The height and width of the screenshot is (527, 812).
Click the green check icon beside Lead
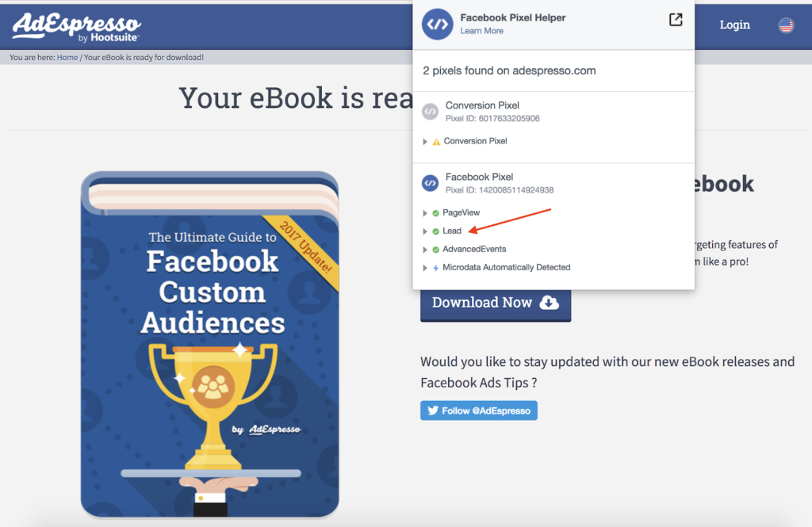pos(435,231)
